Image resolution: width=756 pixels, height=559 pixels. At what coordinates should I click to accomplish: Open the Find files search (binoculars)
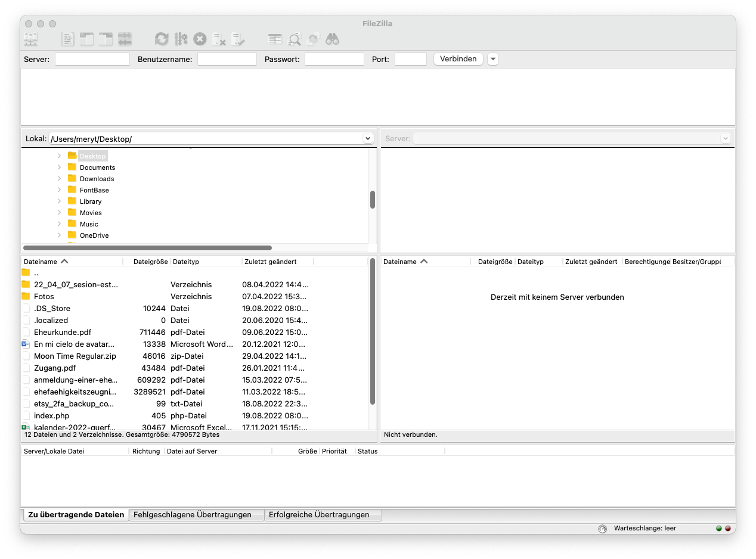[x=332, y=39]
